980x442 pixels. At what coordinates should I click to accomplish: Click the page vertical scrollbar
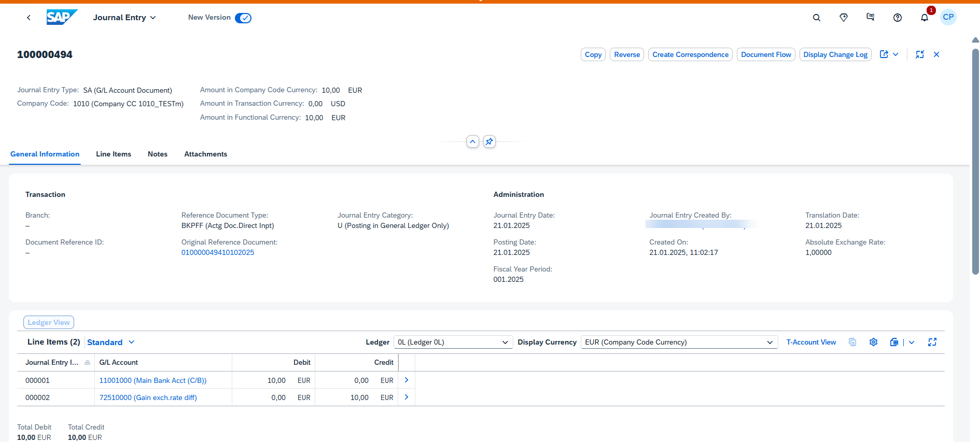pyautogui.click(x=975, y=161)
